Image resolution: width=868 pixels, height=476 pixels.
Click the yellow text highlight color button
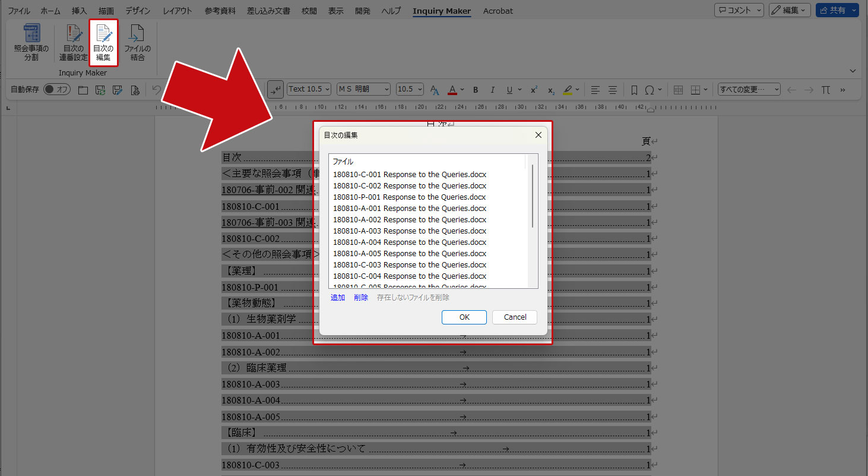(568, 90)
